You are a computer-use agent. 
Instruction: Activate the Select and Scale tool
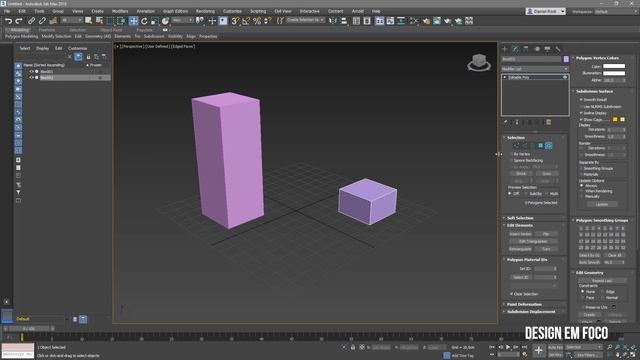[155, 21]
